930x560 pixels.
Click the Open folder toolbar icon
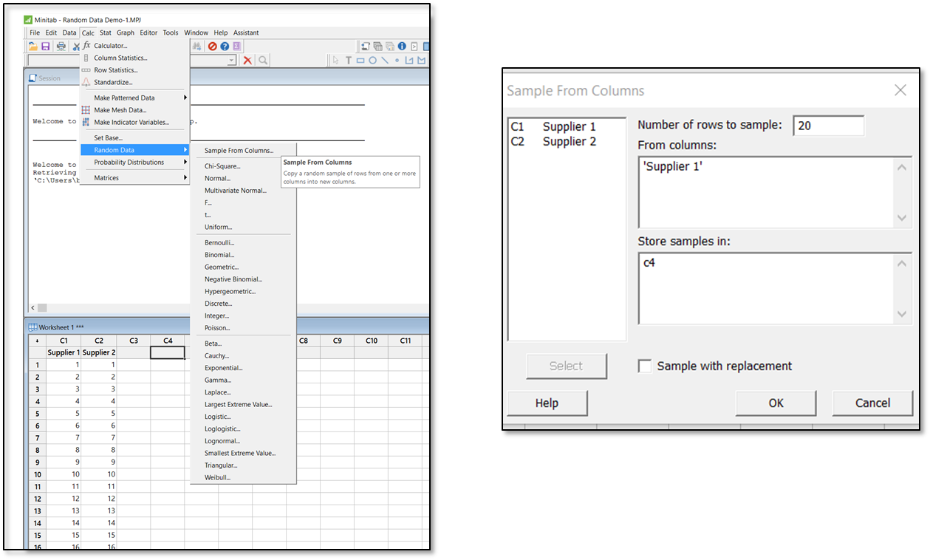click(x=33, y=47)
